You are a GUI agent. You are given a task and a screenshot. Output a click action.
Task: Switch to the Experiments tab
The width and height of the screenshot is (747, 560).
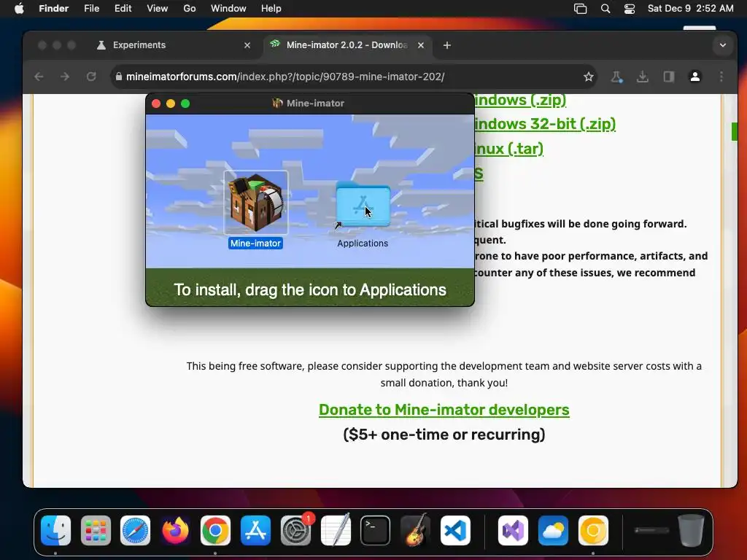[x=174, y=45]
